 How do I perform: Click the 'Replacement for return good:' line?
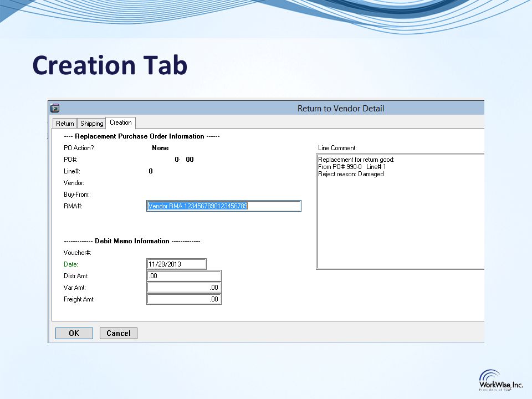pos(356,160)
